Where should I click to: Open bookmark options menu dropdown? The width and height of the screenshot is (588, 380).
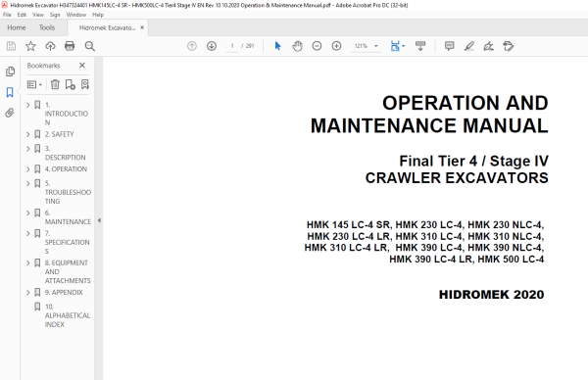34,84
